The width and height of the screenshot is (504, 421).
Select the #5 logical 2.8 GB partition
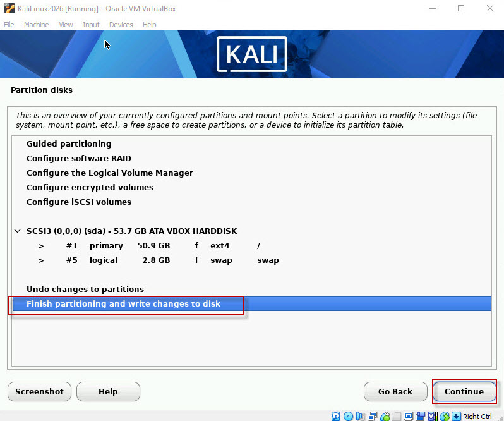[x=251, y=260]
